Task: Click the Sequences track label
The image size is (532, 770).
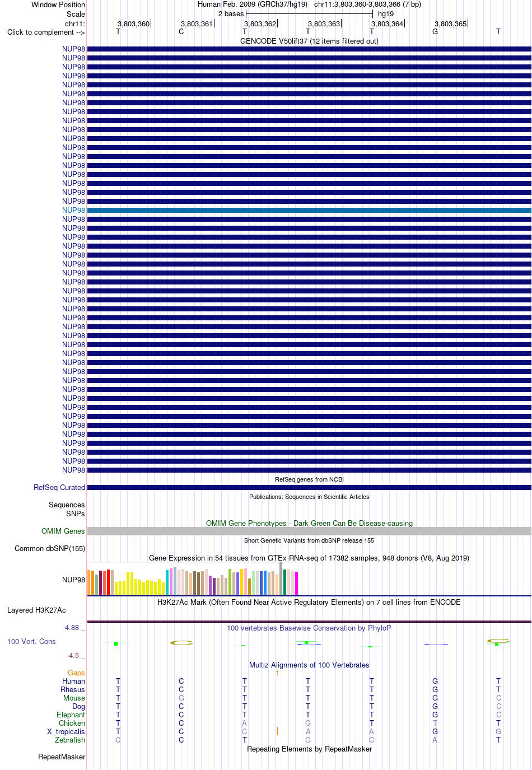Action: (67, 505)
